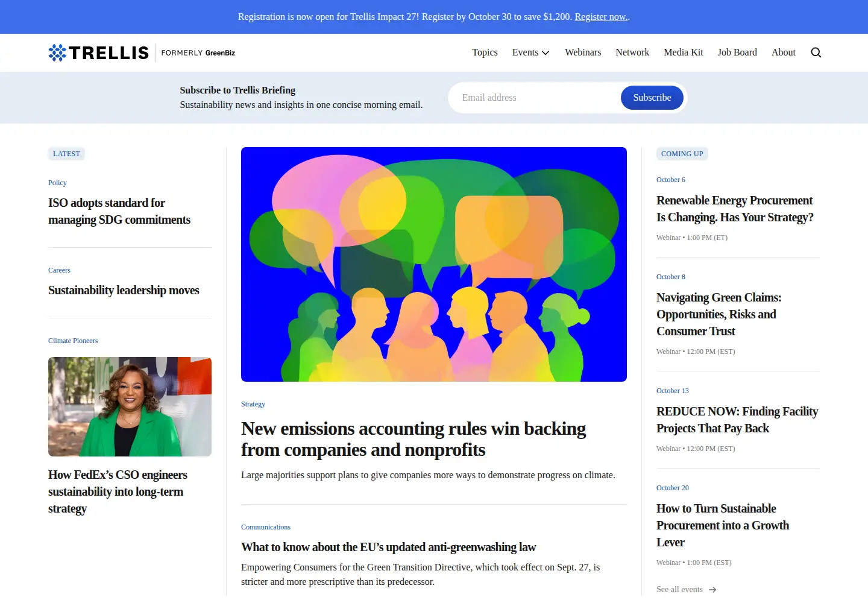Screen dimensions: 868x603
Task: Open search with the magnifier icon
Action: coord(816,52)
